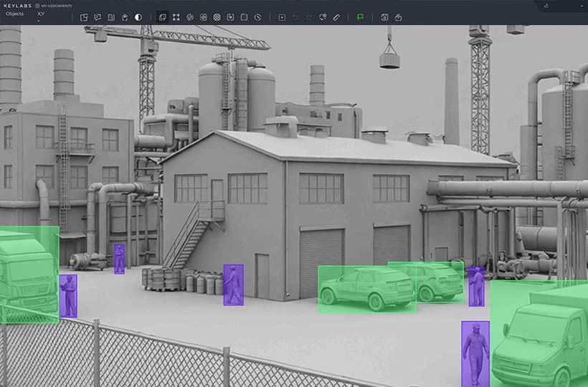
Task: Open the XY dropdown
Action: (41, 14)
